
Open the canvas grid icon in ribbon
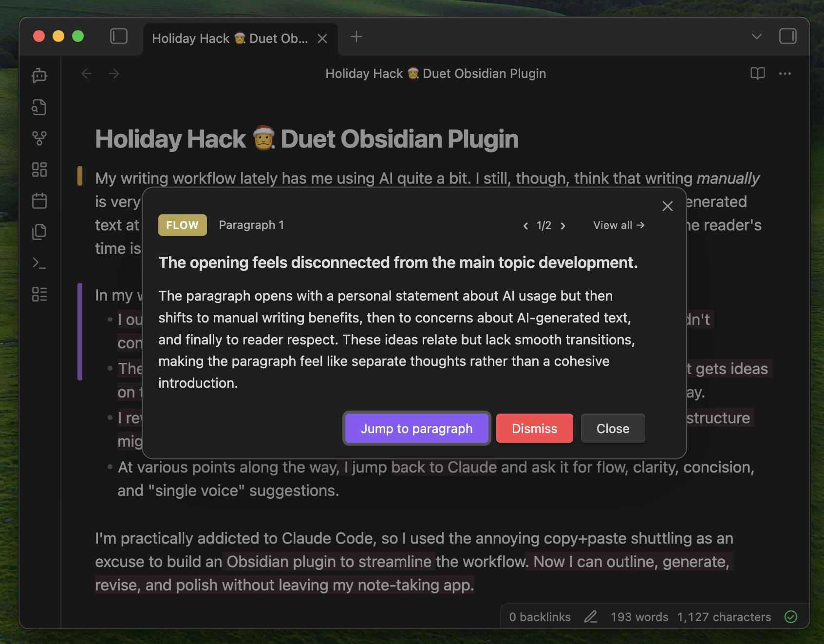39,170
